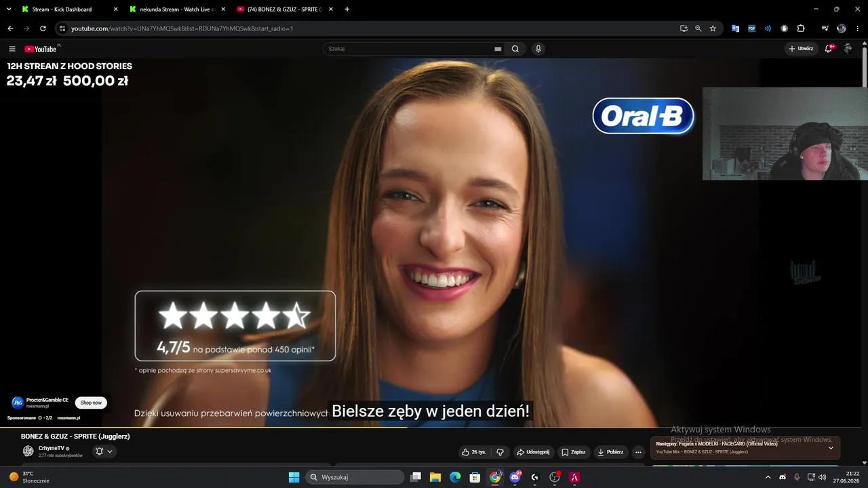Click the Shop now ad button
868x488 pixels.
pos(91,403)
